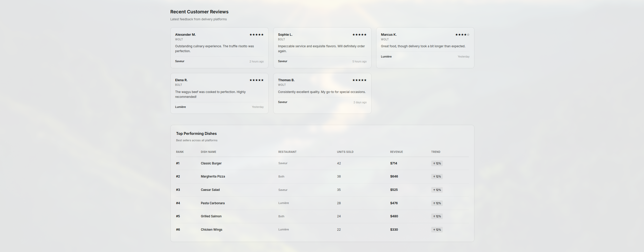Sort by the Units Sold column header
The image size is (644, 252).
tap(345, 152)
